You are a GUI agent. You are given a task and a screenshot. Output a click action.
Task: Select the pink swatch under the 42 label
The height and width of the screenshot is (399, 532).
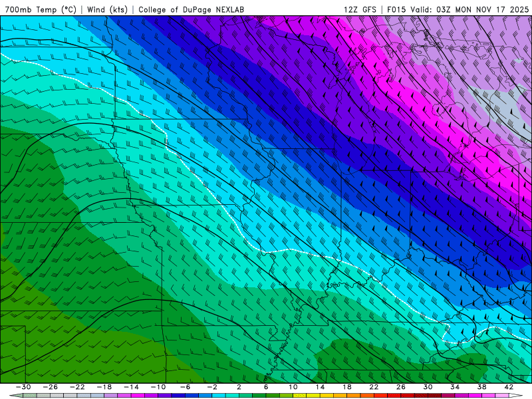click(502, 395)
